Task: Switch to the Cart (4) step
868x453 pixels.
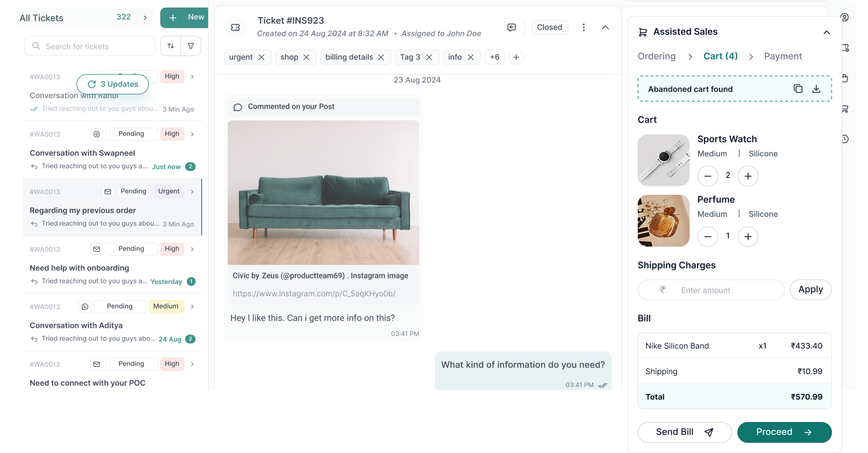Action: [721, 56]
